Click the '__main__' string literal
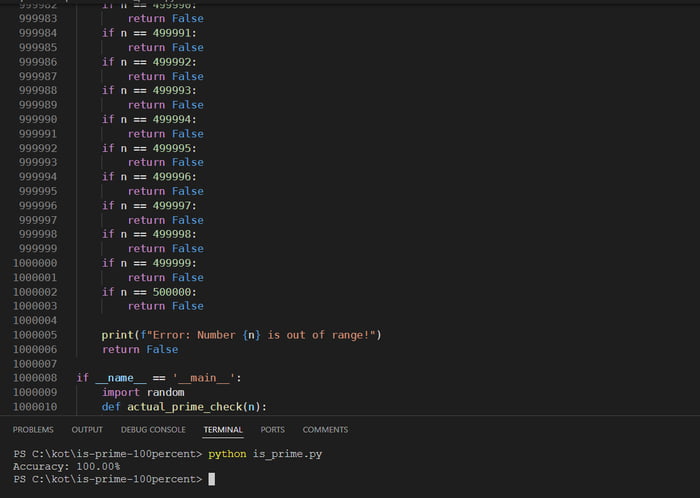Viewport: 700px width, 498px height. click(203, 378)
